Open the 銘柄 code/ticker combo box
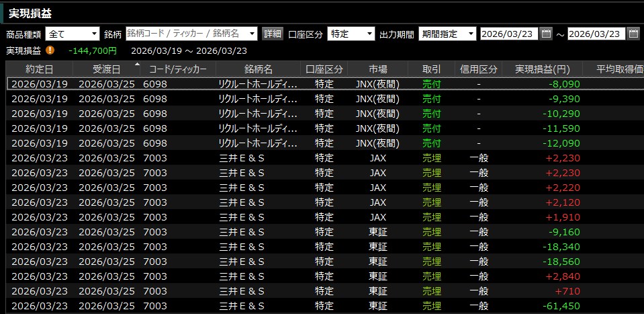This screenshot has height=314, width=644. [x=252, y=34]
